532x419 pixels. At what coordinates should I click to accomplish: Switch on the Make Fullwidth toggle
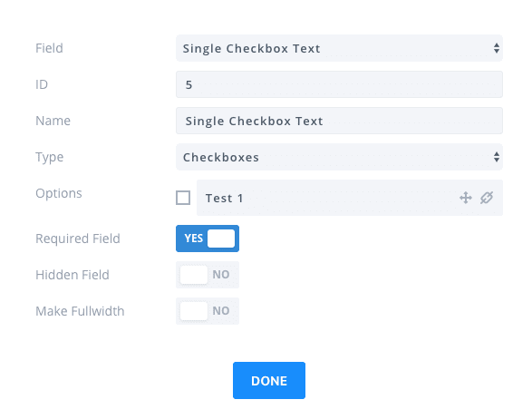(x=208, y=311)
